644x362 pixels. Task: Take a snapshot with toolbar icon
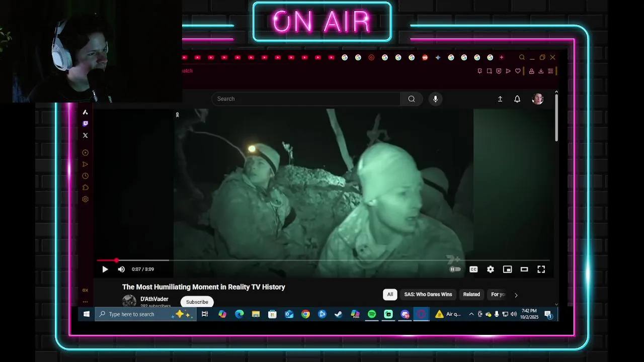[489, 71]
